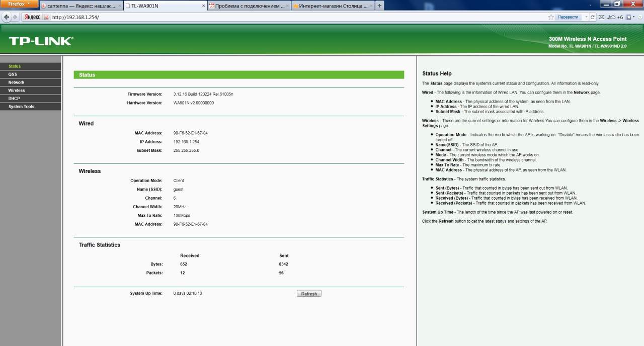The width and height of the screenshot is (644, 346).
Task: Click the received bytes value 652
Action: point(184,264)
